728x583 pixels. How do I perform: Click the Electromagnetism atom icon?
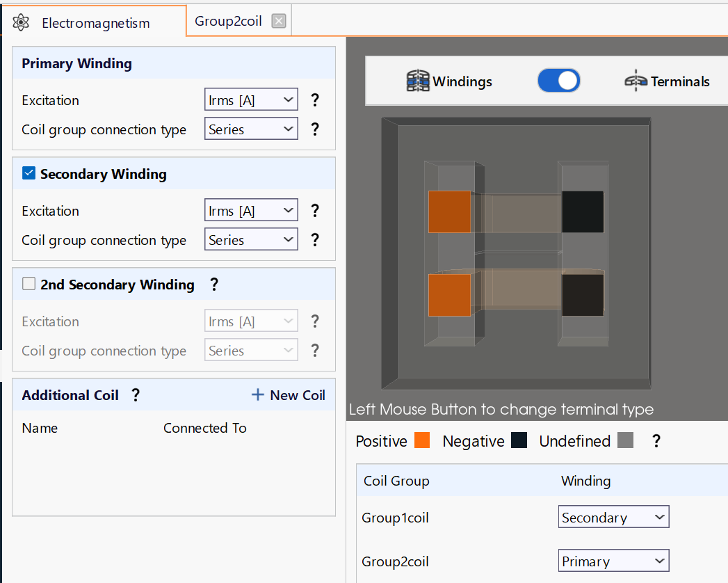coord(21,22)
